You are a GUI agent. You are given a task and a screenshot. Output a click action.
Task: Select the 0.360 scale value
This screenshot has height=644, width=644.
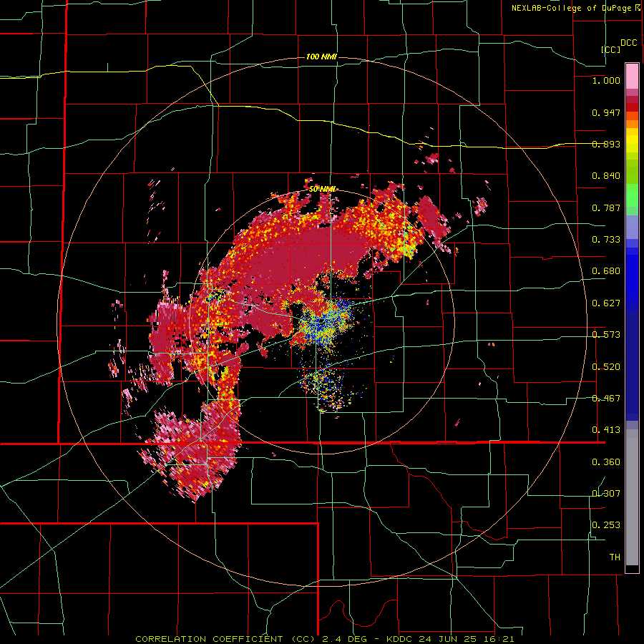[606, 462]
